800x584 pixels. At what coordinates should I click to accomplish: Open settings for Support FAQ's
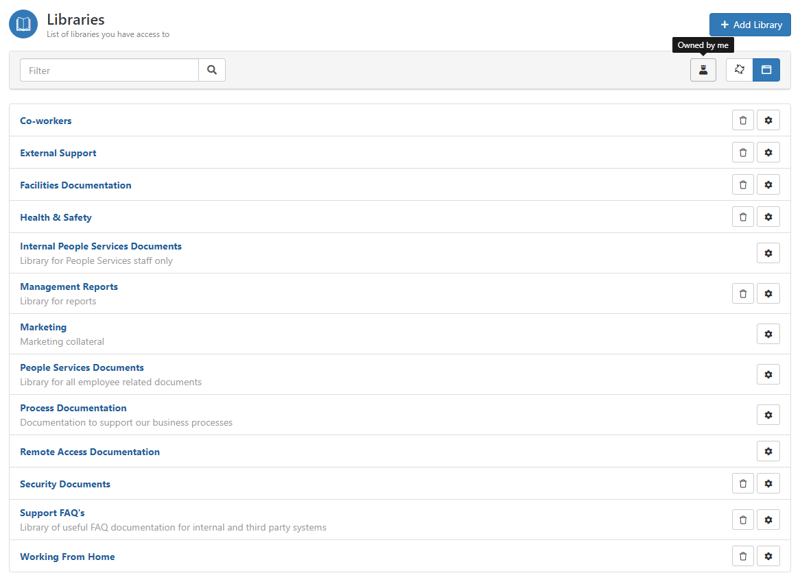[x=768, y=520]
